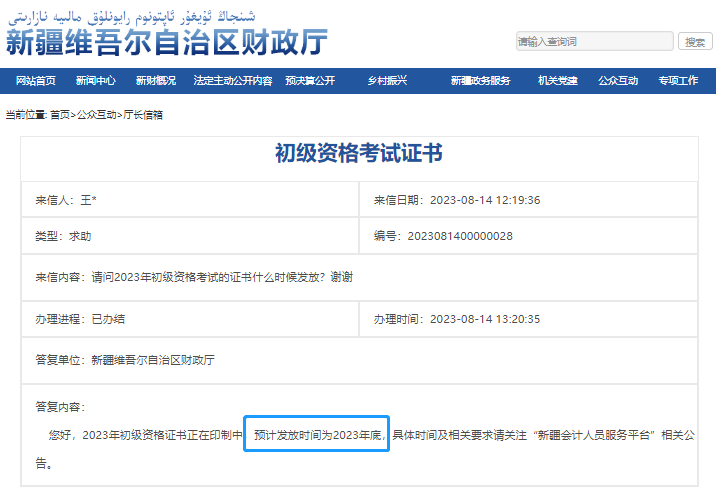Click the 新疆维吾尔自治区财政厅 site logo
Image resolution: width=716 pixels, height=497 pixels.
tap(166, 42)
